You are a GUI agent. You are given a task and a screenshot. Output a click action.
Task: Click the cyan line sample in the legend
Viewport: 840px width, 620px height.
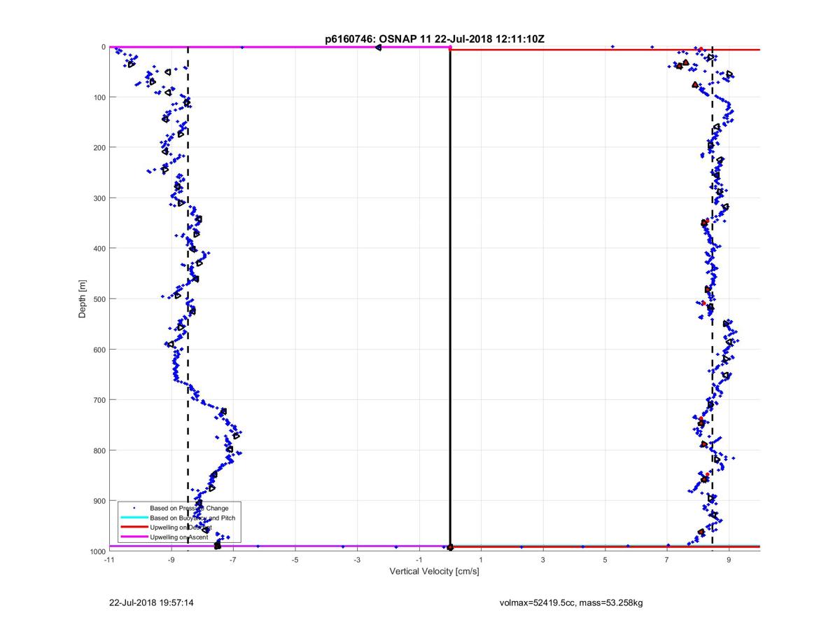click(134, 517)
